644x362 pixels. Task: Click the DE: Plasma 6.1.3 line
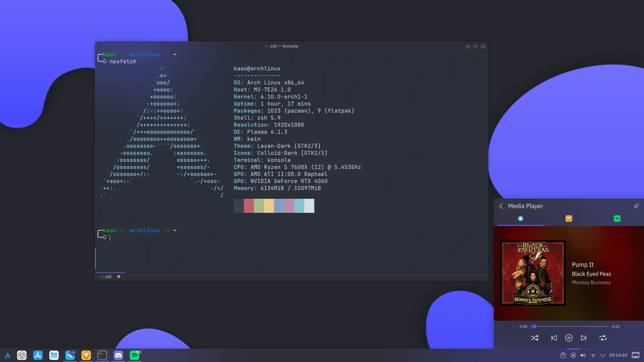(x=260, y=132)
